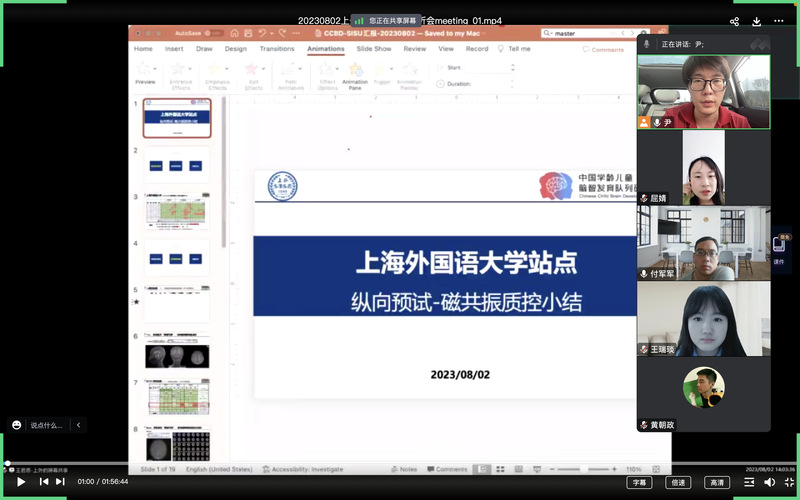Open the 课件 courseware panel
The image size is (800, 500).
point(779,248)
